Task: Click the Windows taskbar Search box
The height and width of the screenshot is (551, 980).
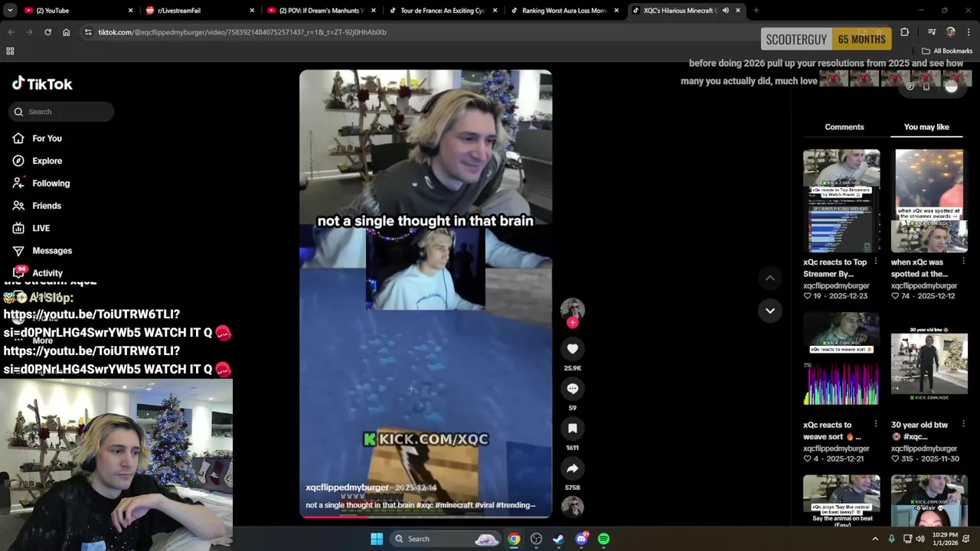Action: 447,539
